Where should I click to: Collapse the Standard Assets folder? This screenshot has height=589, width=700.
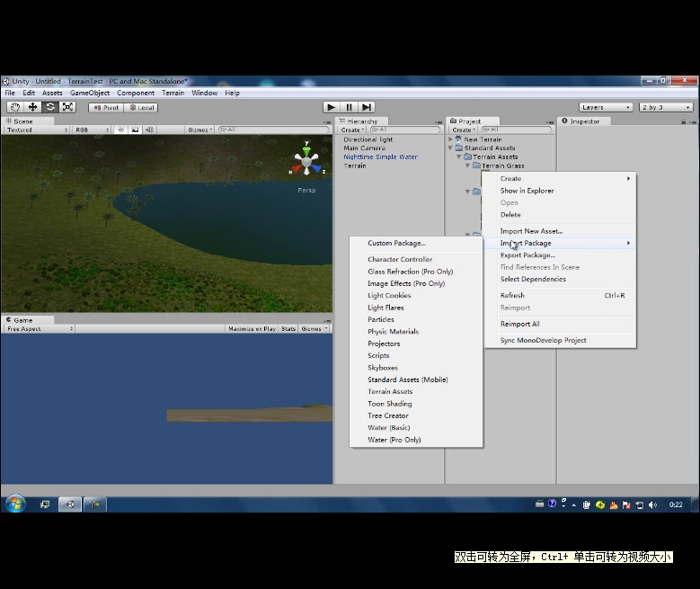[450, 147]
